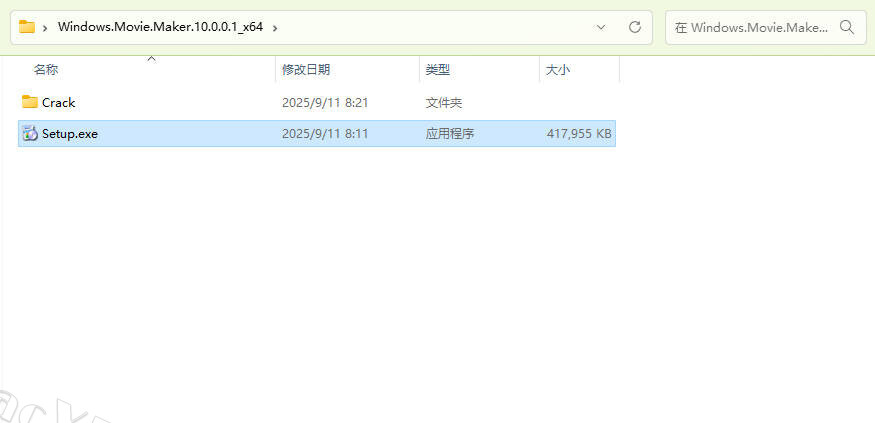
Task: Click the magnifier search icon
Action: (847, 27)
